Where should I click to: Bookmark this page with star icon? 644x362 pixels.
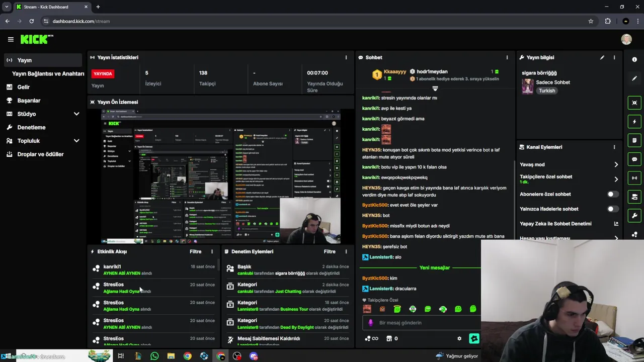pyautogui.click(x=591, y=21)
